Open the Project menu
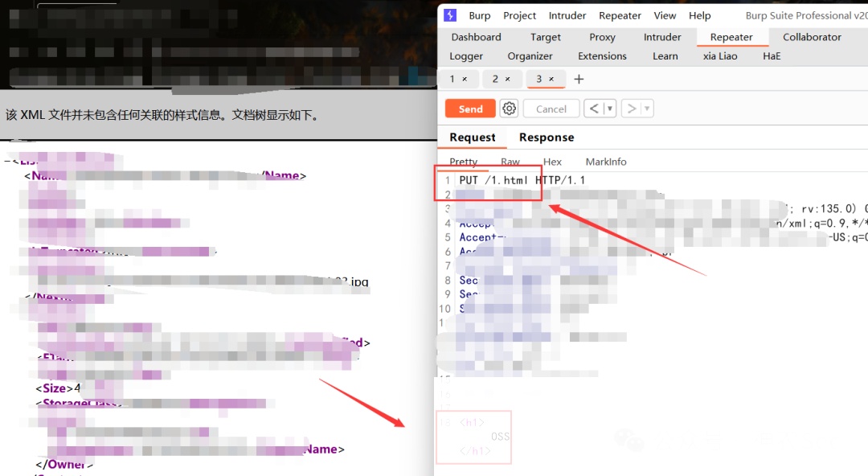This screenshot has width=868, height=476. (519, 15)
